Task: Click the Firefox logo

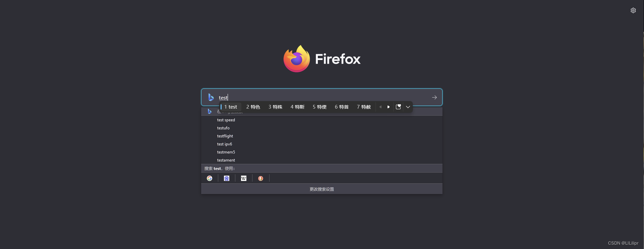Action: coord(322,59)
